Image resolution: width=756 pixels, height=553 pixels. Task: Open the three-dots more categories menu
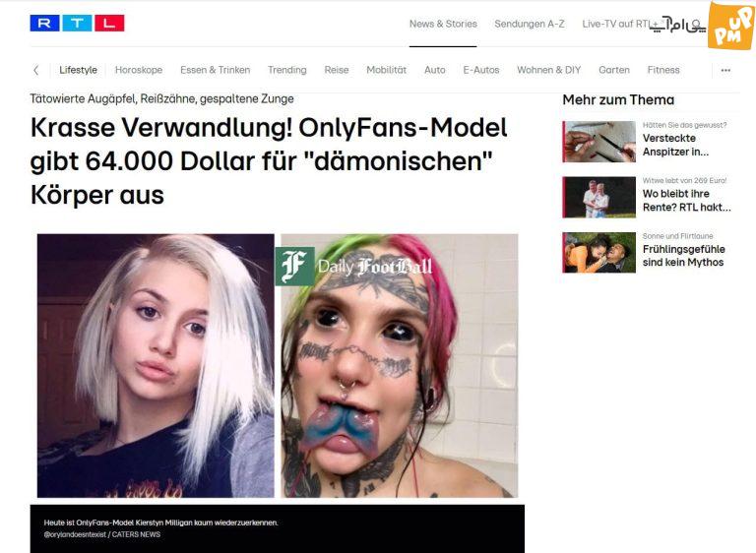point(725,70)
